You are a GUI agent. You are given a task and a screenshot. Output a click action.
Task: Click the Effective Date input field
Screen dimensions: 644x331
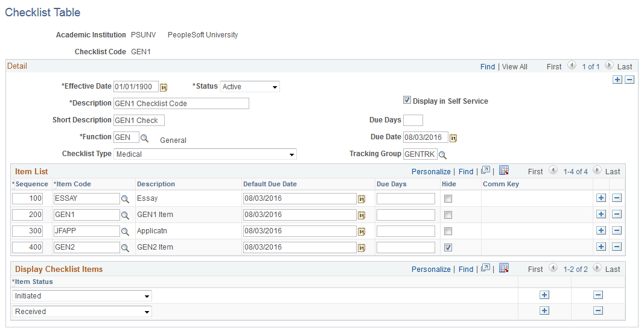[x=136, y=87]
